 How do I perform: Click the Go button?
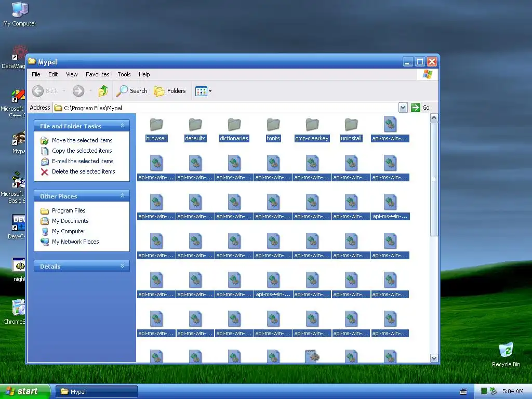[420, 108]
